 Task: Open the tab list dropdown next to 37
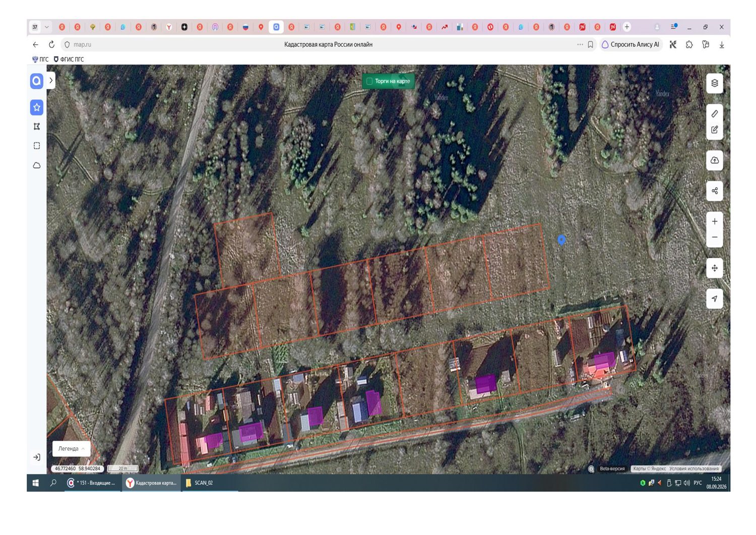[46, 27]
